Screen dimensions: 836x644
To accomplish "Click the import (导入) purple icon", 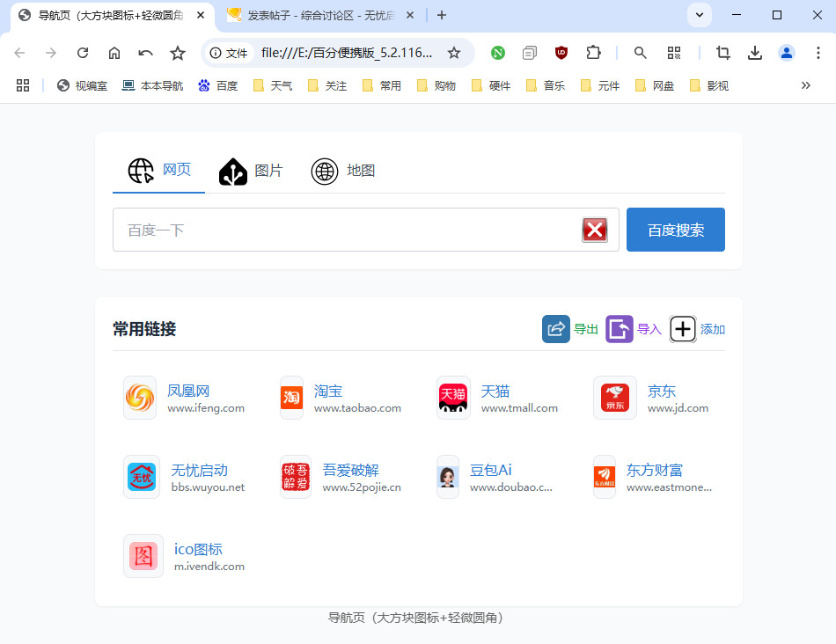I will [x=620, y=329].
